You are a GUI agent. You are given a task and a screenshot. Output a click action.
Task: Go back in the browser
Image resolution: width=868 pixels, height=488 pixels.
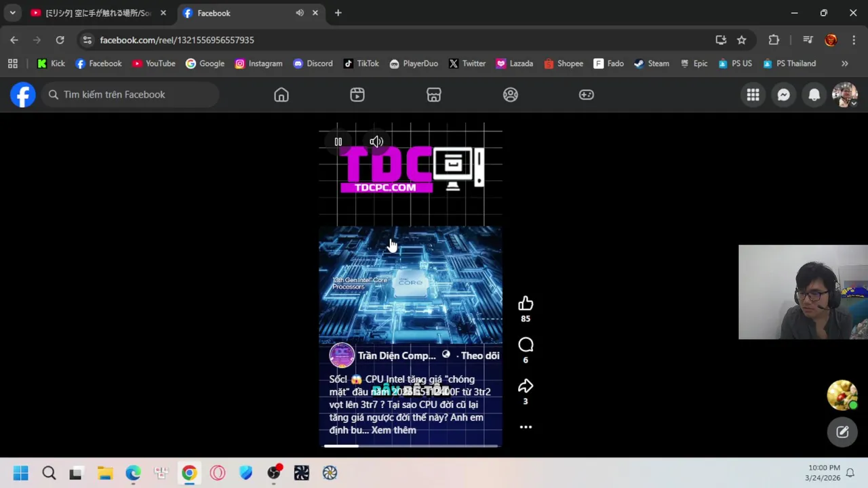(x=14, y=40)
